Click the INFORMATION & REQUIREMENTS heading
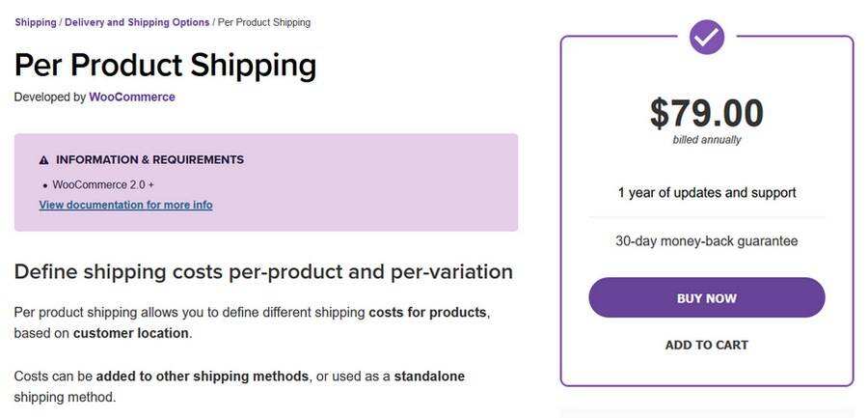 tap(149, 160)
